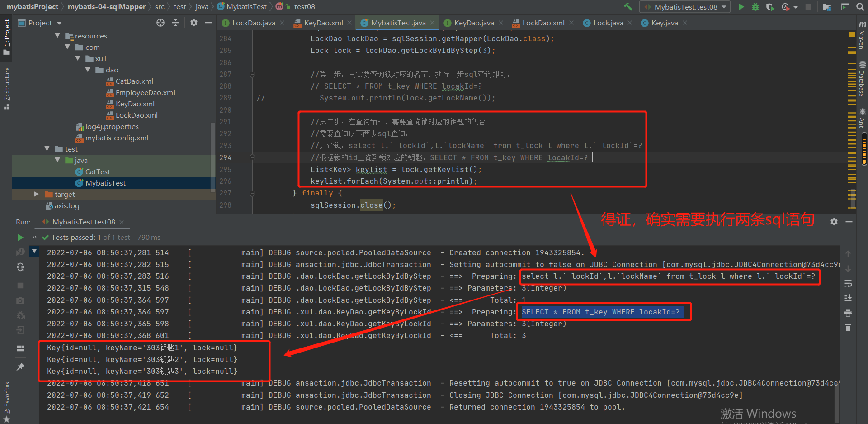868x424 pixels.
Task: Open Project panel settings gear
Action: pos(194,23)
